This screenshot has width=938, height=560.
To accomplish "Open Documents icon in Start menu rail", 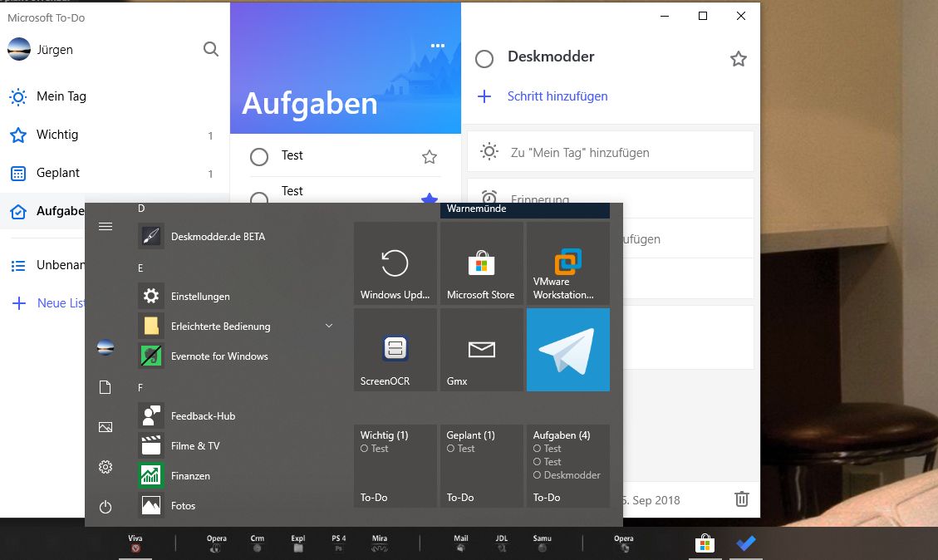I will (106, 387).
